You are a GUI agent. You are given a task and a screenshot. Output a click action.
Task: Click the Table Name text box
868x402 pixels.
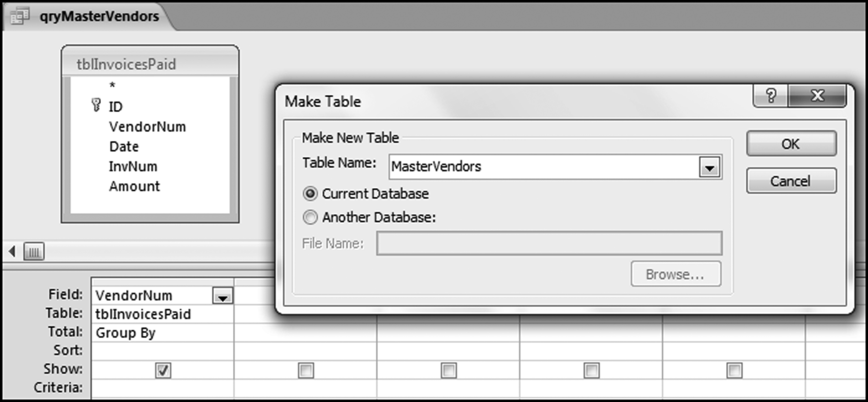click(x=542, y=167)
